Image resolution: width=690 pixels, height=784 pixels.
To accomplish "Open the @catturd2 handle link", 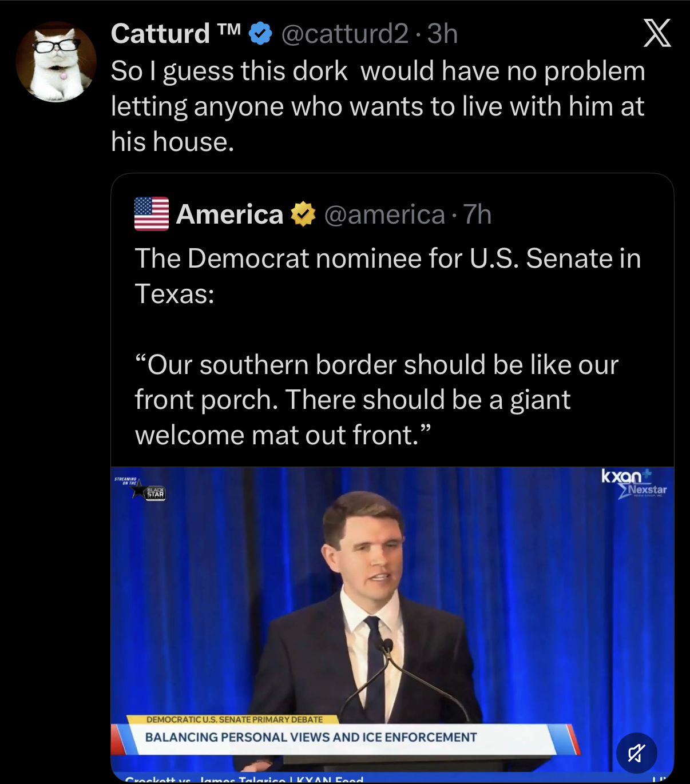I will pos(345,34).
